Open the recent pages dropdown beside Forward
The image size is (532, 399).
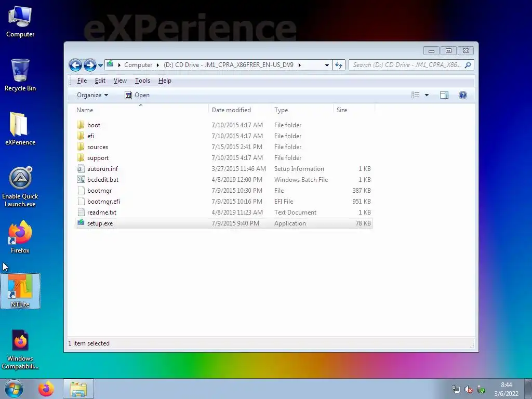tap(100, 65)
